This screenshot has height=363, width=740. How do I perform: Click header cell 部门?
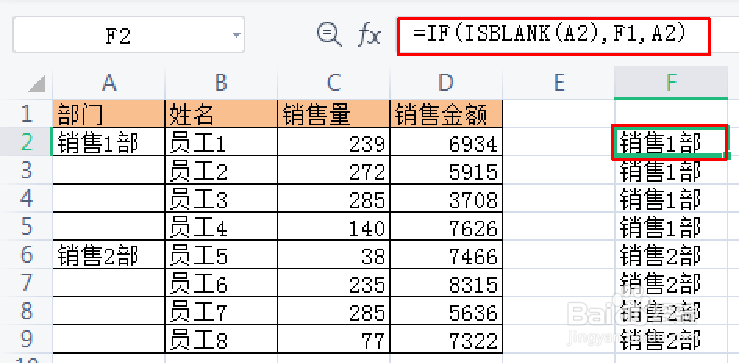tap(109, 114)
